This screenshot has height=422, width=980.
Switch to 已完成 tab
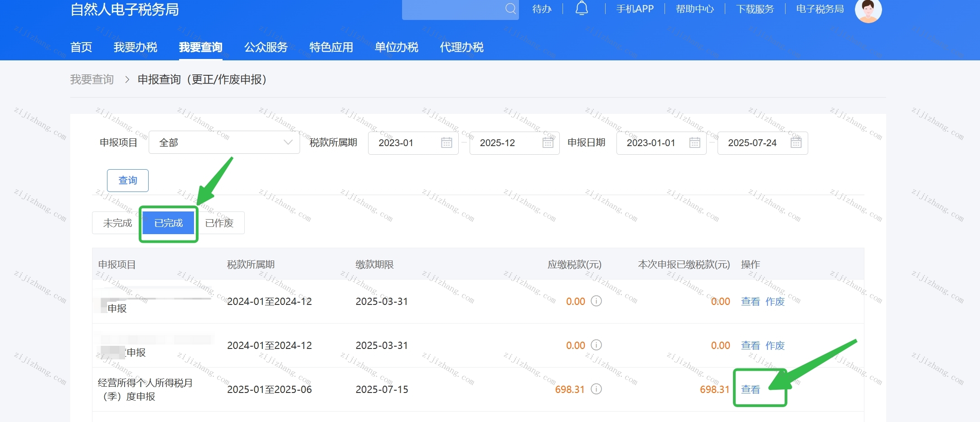(169, 223)
